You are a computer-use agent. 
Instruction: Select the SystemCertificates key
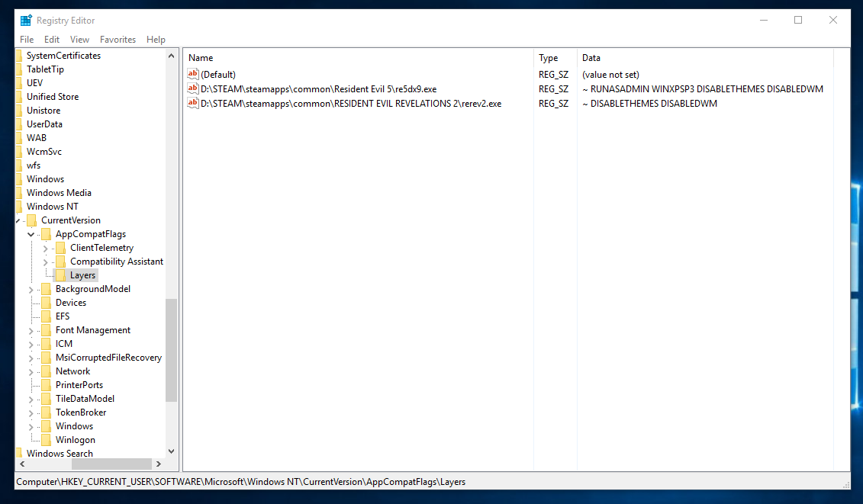click(x=63, y=56)
